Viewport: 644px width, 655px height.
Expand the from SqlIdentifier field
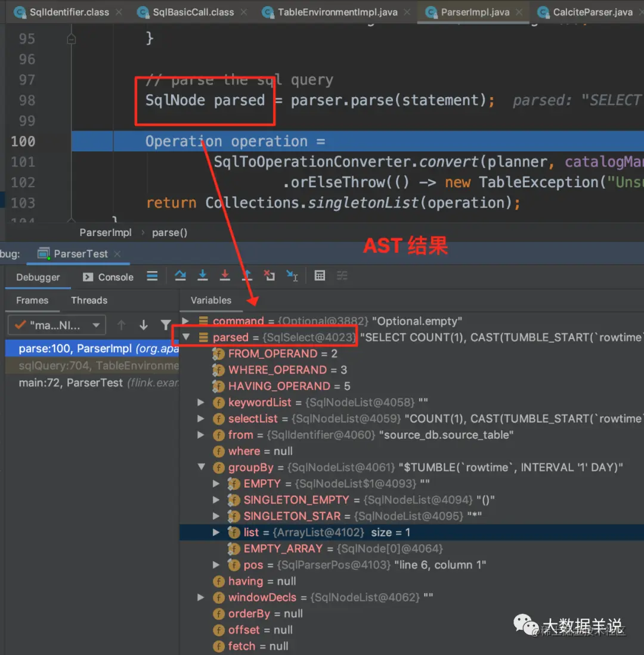(201, 435)
